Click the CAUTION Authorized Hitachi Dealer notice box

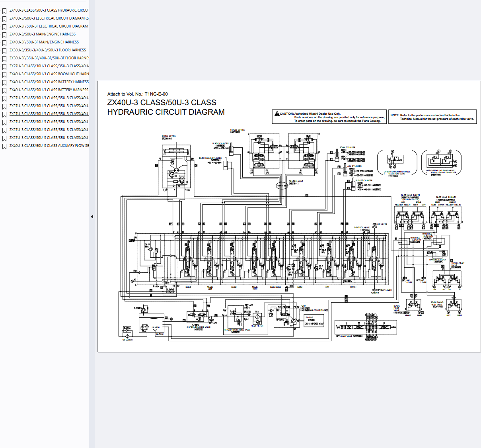(329, 117)
